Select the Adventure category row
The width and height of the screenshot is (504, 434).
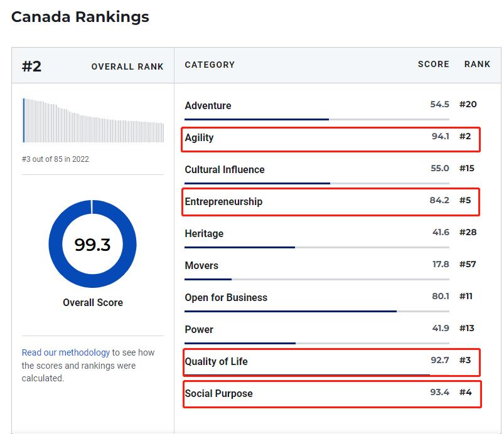(316, 110)
